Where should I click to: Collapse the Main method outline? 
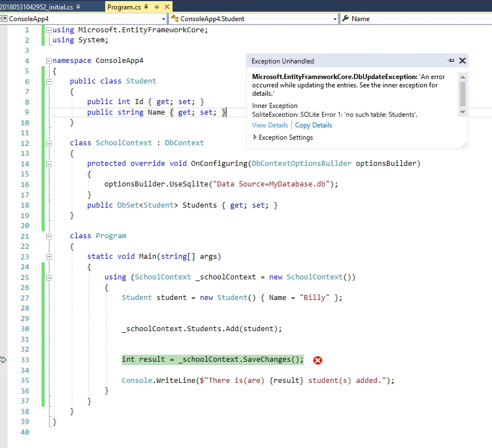point(49,257)
